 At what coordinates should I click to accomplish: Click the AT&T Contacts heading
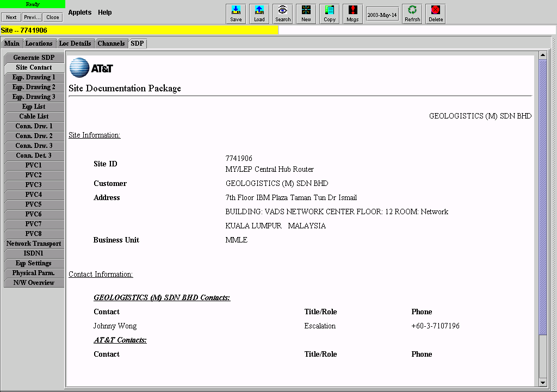120,340
